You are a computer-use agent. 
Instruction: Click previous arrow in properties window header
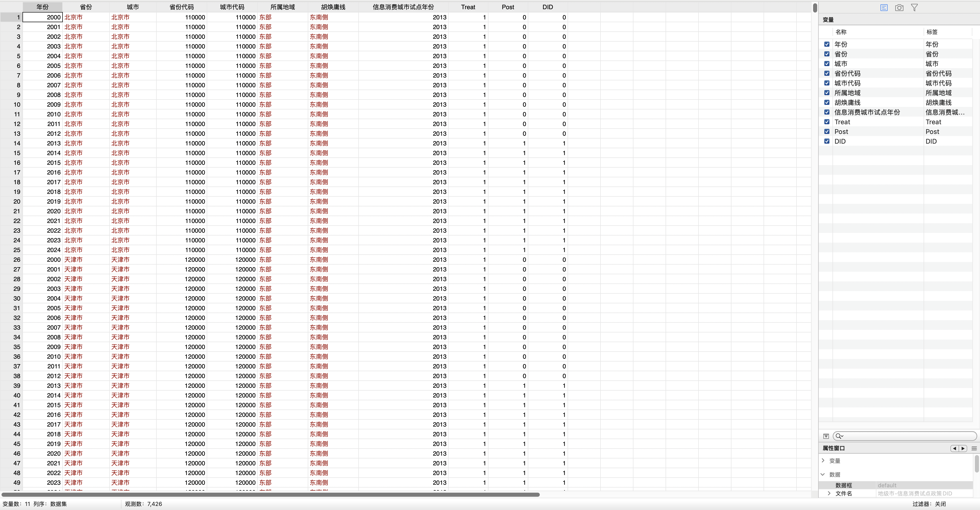pyautogui.click(x=954, y=449)
